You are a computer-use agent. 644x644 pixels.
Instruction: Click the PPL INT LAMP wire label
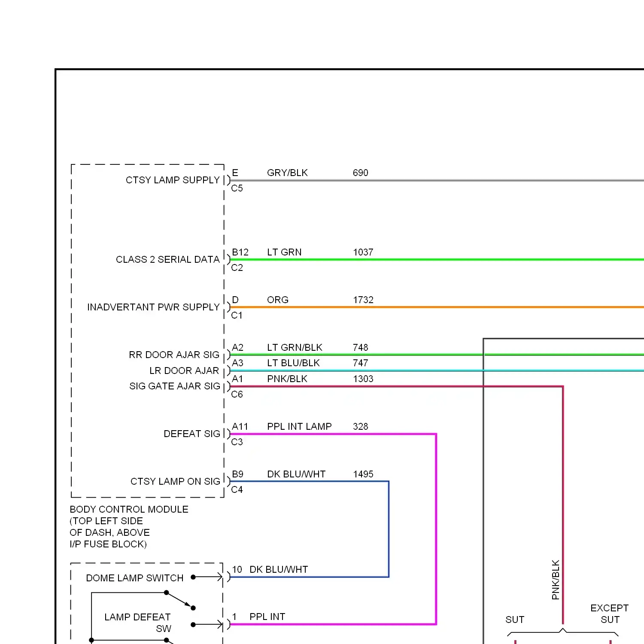[x=299, y=426]
